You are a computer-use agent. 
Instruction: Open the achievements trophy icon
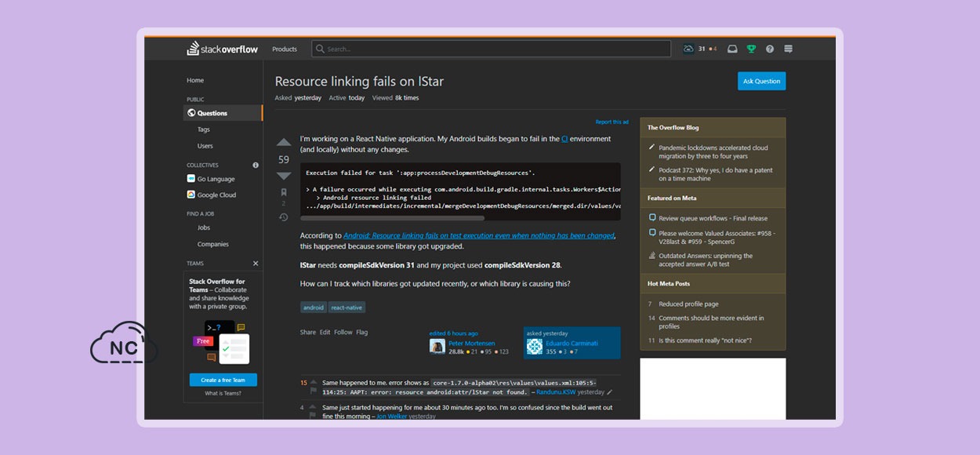tap(751, 49)
